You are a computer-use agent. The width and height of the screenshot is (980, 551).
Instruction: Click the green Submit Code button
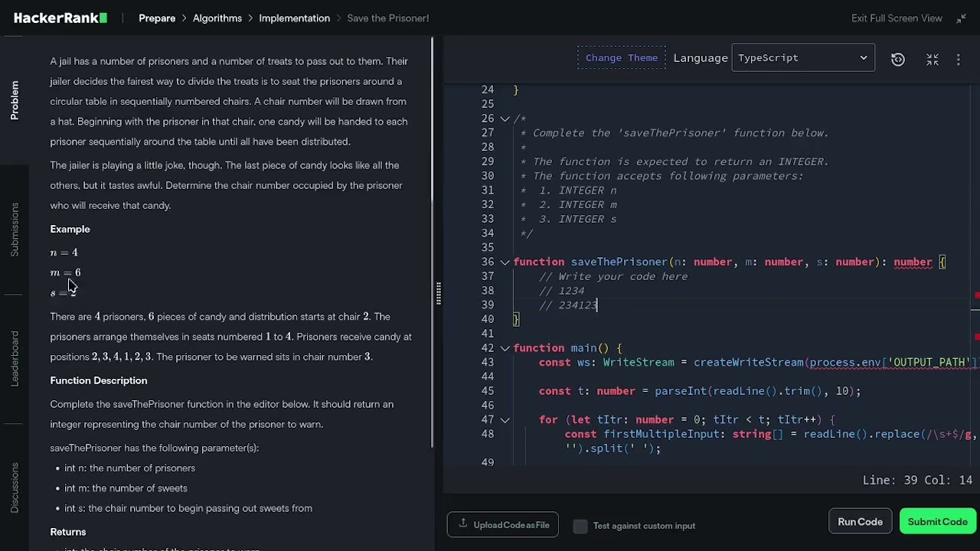937,522
